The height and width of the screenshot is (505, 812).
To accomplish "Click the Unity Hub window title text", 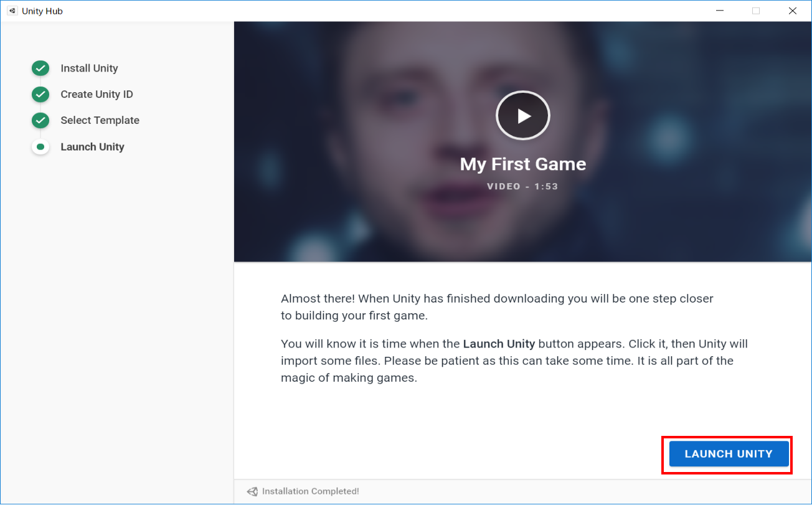I will (x=42, y=11).
